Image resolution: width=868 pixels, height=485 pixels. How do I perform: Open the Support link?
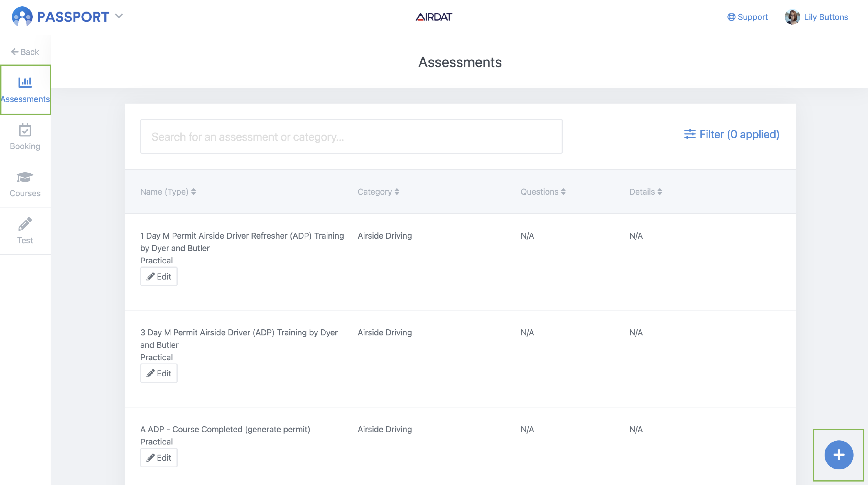pos(747,17)
